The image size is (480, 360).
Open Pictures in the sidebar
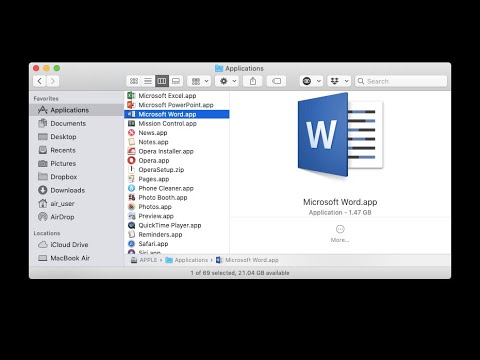76,163
